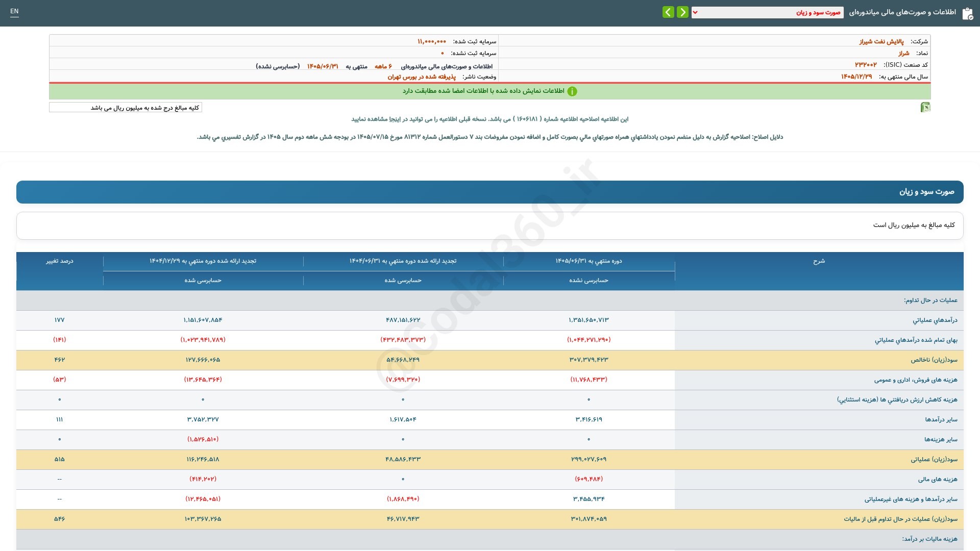The height and width of the screenshot is (551, 980).
Task: Click registered capital value ۱۱,۰۰۰,۰۰۰
Action: click(x=432, y=41)
